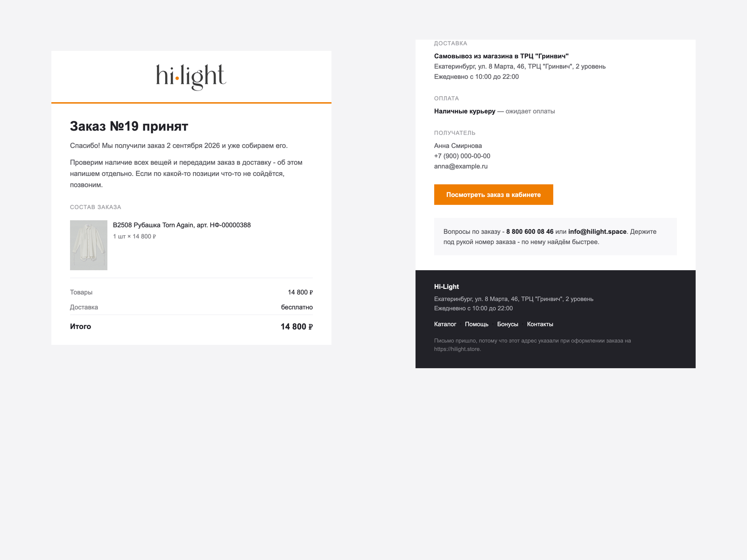This screenshot has height=560, width=747.
Task: Click the Заказ №19 принят heading
Action: (129, 126)
